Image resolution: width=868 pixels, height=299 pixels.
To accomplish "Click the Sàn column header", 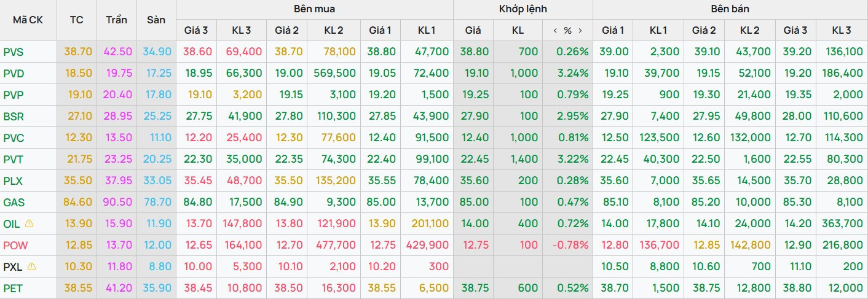I will (156, 20).
